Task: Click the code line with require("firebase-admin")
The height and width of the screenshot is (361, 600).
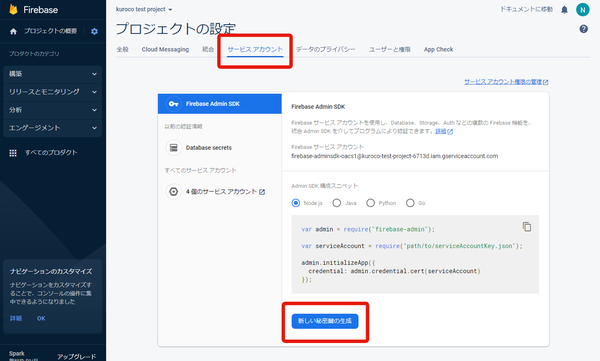Action: coord(368,229)
